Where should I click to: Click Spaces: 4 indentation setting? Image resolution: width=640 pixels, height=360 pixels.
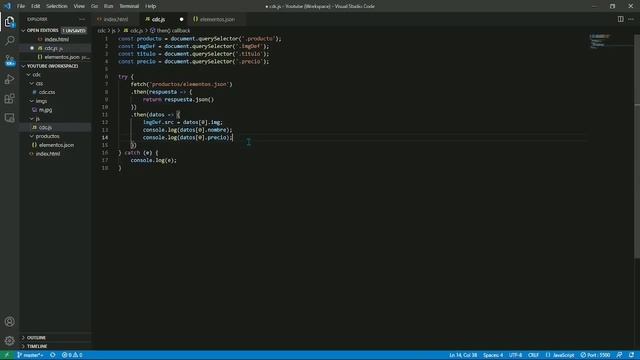[493, 355]
